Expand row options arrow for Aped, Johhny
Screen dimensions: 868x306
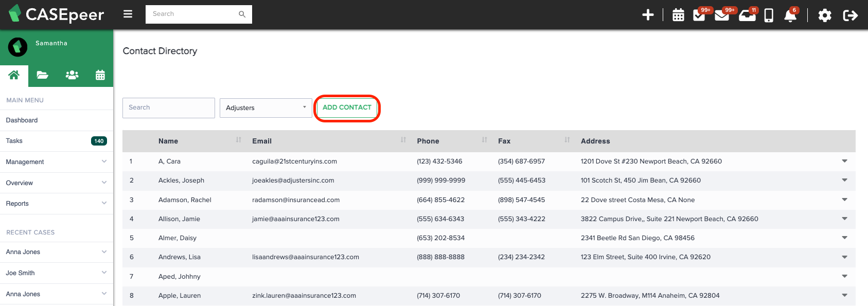click(844, 276)
